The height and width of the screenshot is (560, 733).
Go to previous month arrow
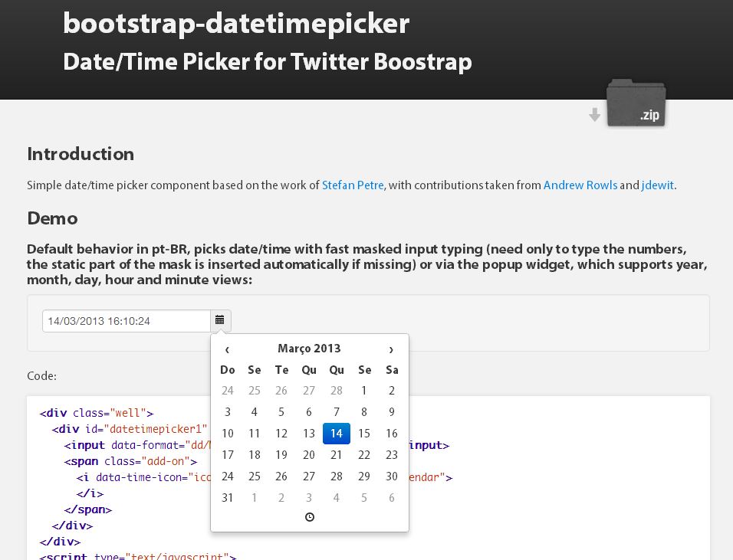(227, 349)
